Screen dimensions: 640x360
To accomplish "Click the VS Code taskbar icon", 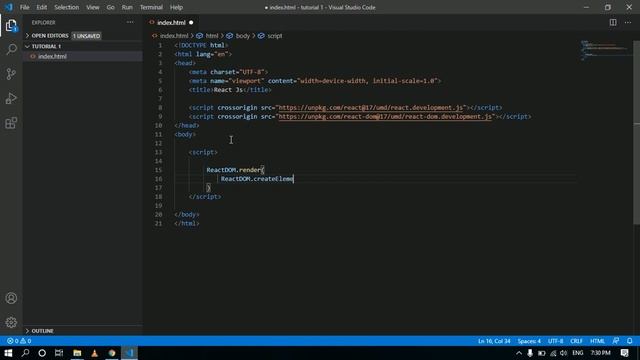I will pyautogui.click(x=130, y=353).
